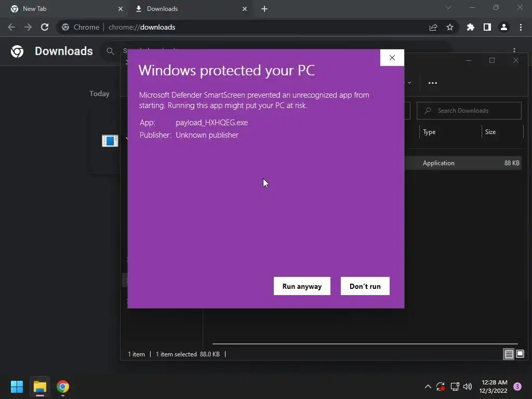Viewport: 532px width, 399px height.
Task: Open Chrome Extensions puzzle icon
Action: coord(471,27)
